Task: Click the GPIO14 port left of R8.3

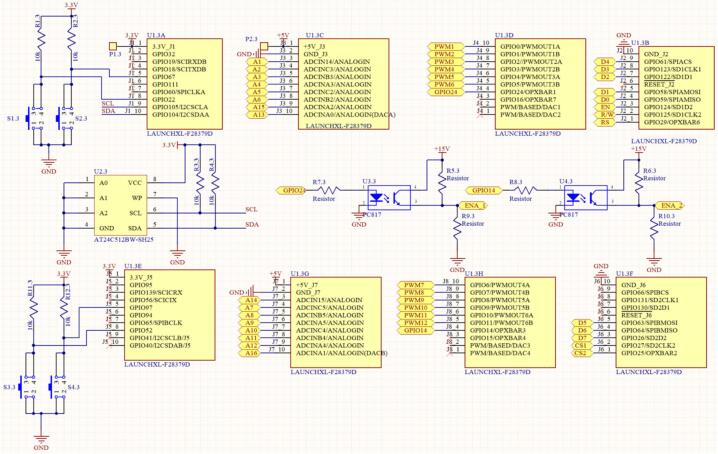Action: tap(483, 190)
